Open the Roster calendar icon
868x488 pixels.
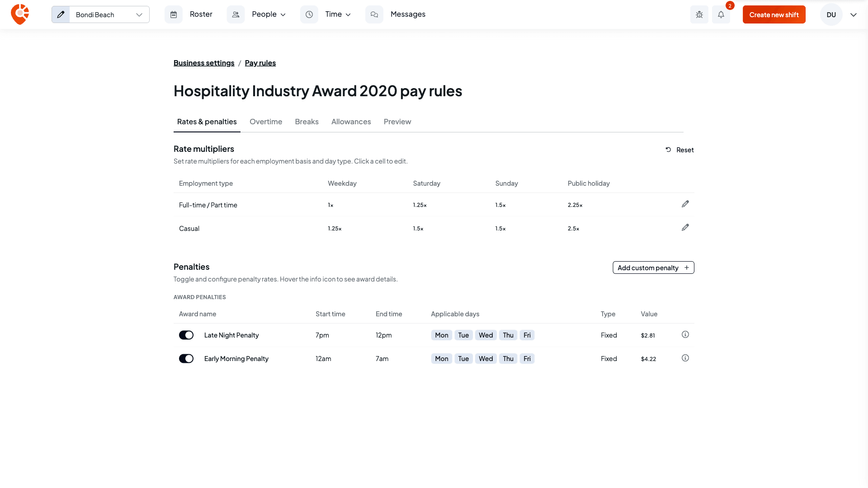[x=174, y=14]
